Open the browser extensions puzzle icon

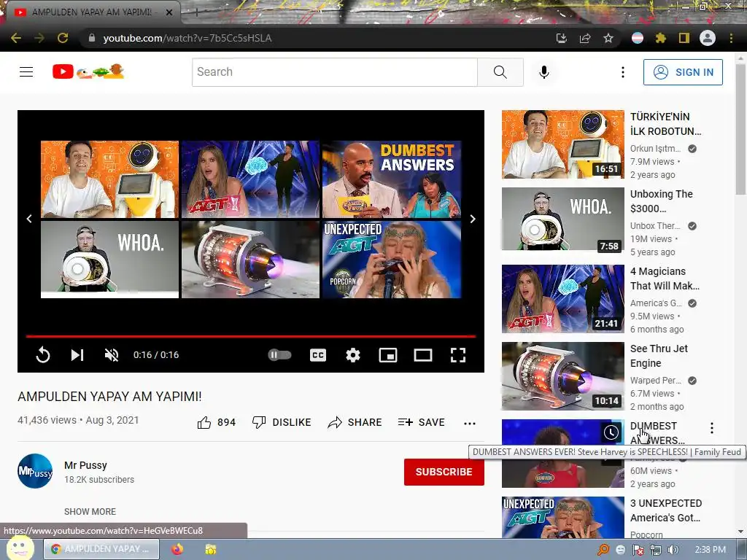point(661,38)
